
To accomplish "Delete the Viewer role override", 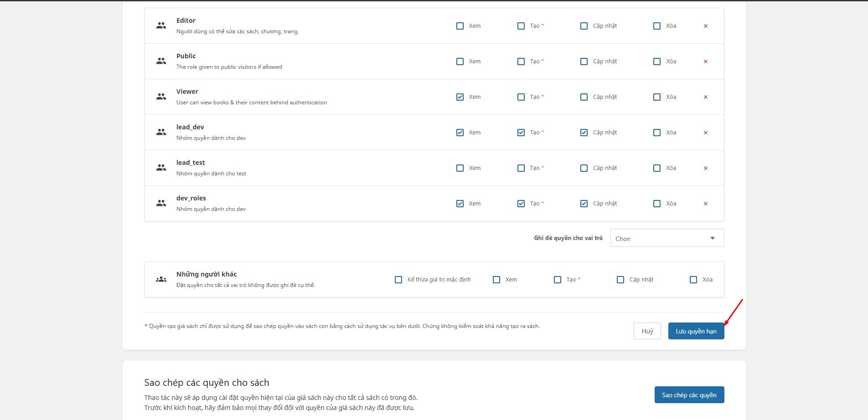I will (705, 97).
